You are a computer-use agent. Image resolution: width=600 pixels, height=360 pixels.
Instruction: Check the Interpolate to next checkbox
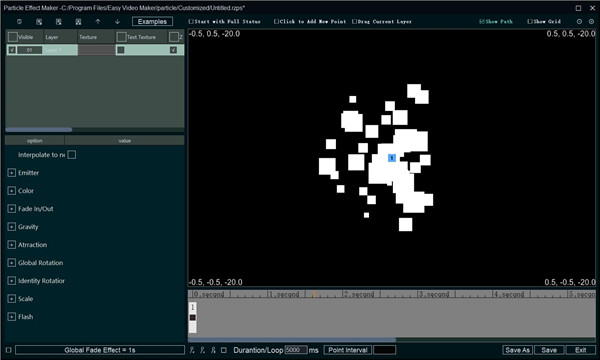coord(72,155)
